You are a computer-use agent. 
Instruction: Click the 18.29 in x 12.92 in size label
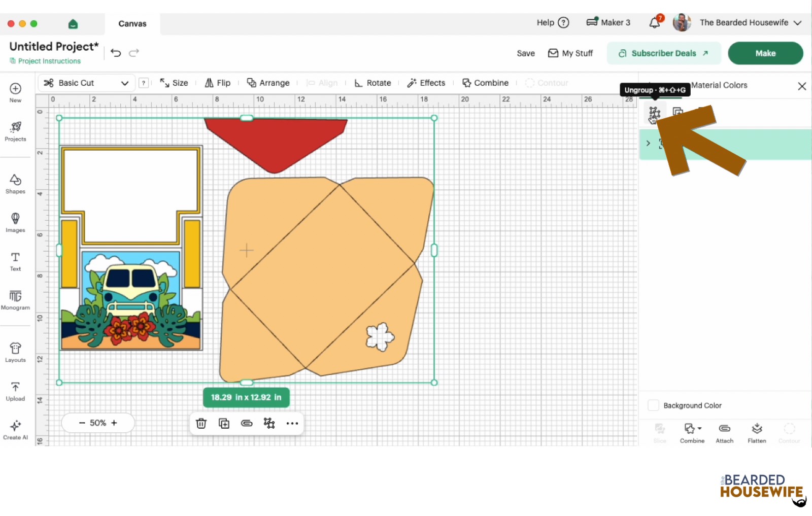coord(246,397)
